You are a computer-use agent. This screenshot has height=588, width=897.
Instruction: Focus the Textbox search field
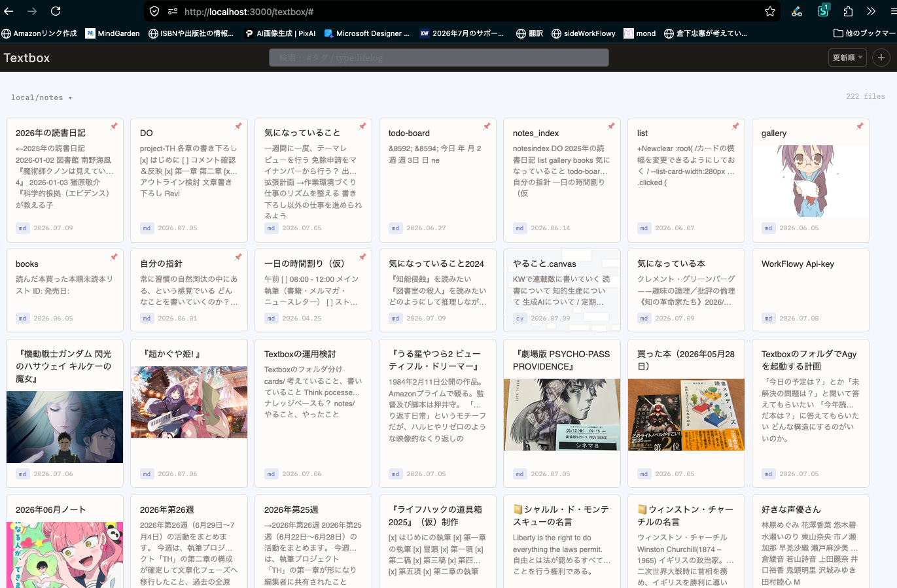point(438,58)
